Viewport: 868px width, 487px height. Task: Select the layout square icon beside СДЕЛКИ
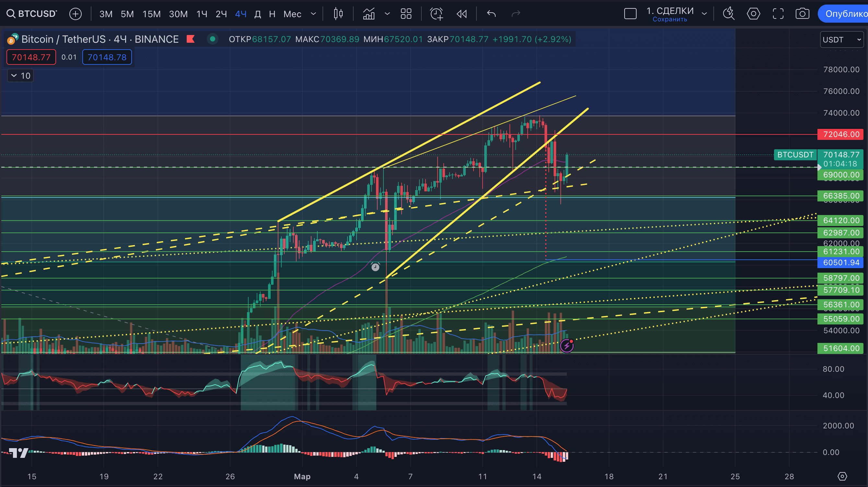[x=630, y=14]
